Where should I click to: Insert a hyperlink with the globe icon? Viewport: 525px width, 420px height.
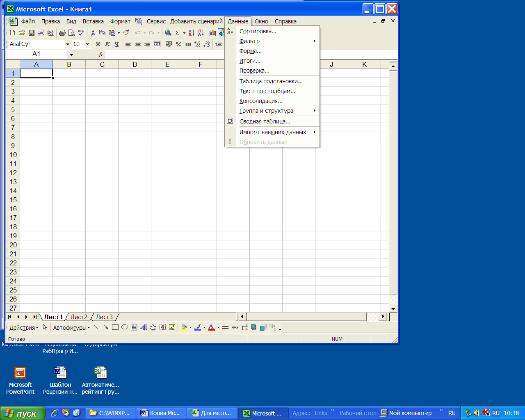tap(168, 33)
